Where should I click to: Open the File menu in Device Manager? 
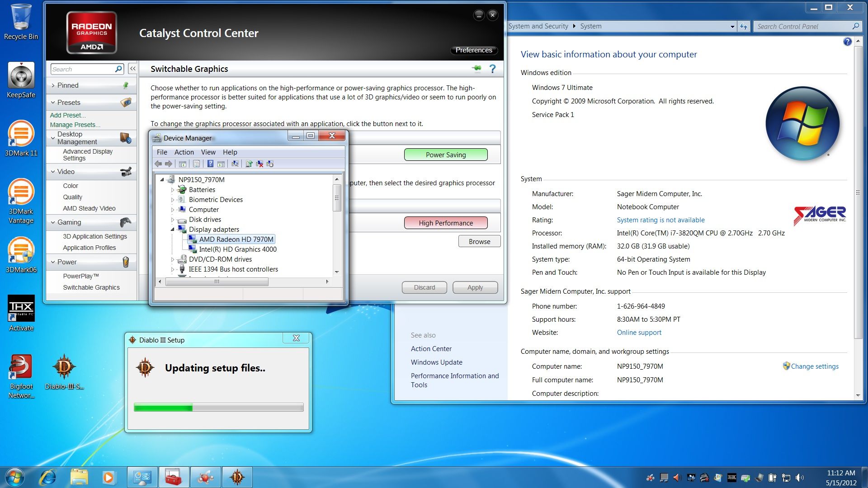[162, 152]
